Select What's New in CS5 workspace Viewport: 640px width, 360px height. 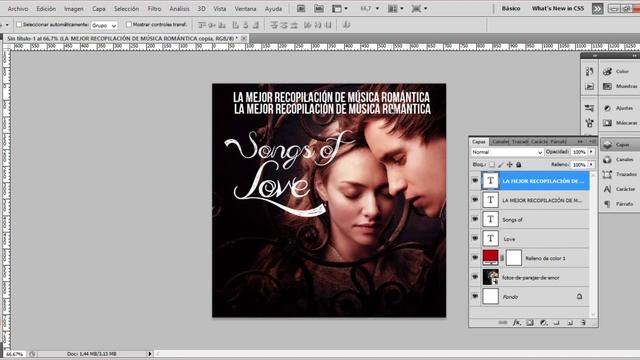pyautogui.click(x=558, y=9)
